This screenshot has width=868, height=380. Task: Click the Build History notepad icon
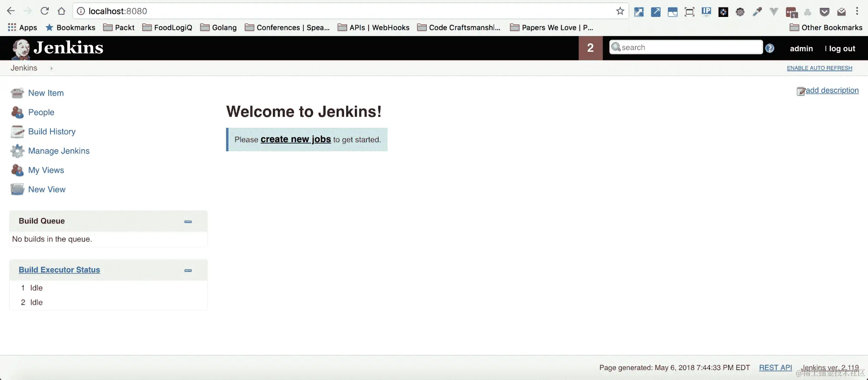(x=17, y=131)
